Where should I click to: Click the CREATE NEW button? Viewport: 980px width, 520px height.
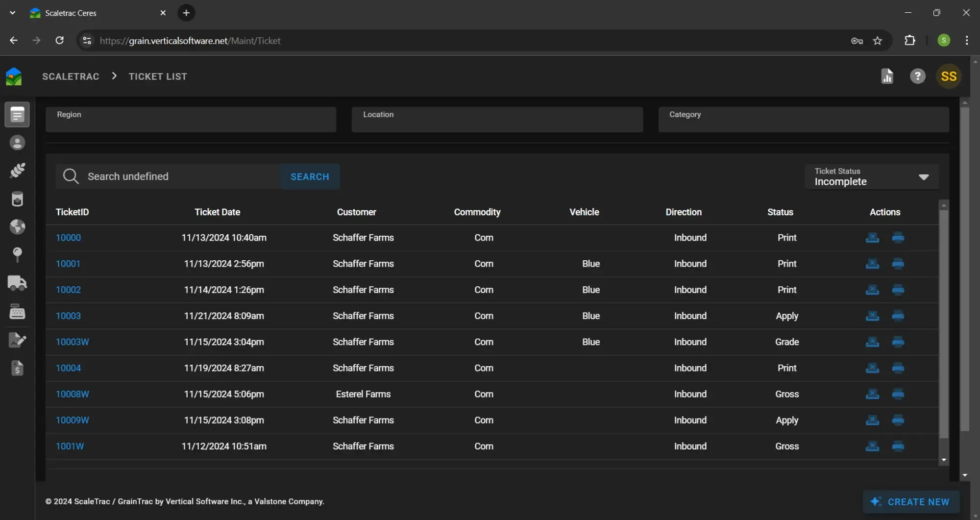click(911, 501)
